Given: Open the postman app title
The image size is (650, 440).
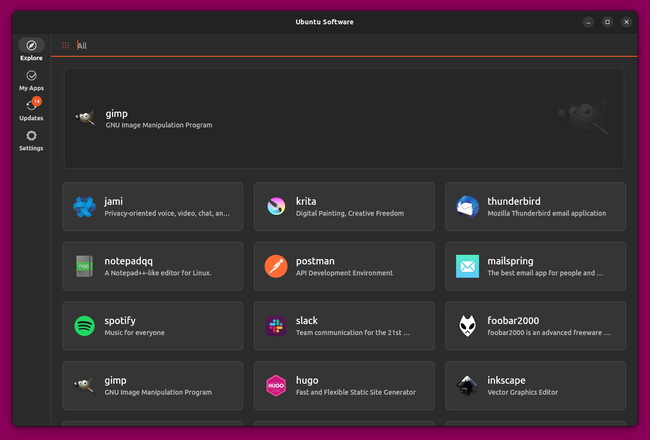Looking at the screenshot, I should tap(315, 261).
